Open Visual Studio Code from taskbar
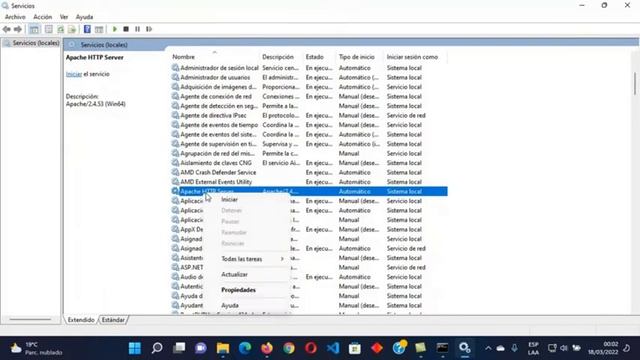 [333, 348]
